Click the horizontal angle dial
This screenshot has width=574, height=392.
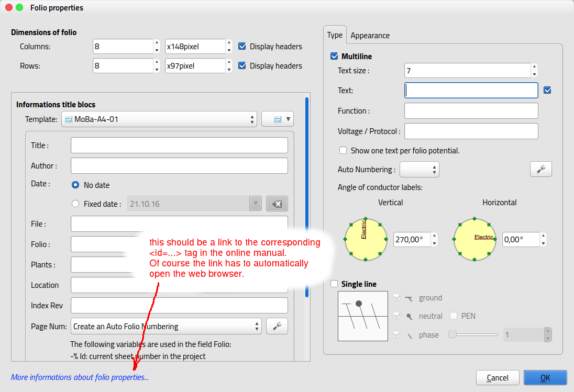click(x=474, y=239)
